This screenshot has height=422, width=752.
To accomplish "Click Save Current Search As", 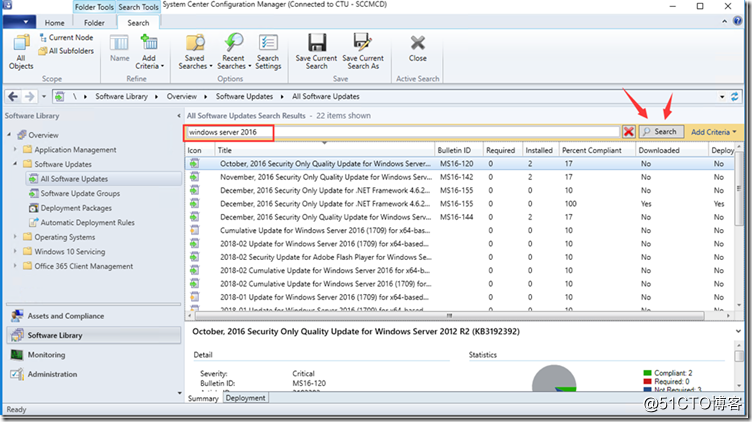I will [x=363, y=52].
